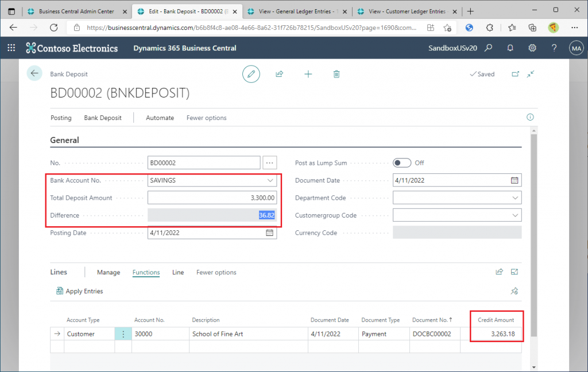Go back using the Bank Deposit back arrow
Screen dimensions: 588x372
click(34, 73)
